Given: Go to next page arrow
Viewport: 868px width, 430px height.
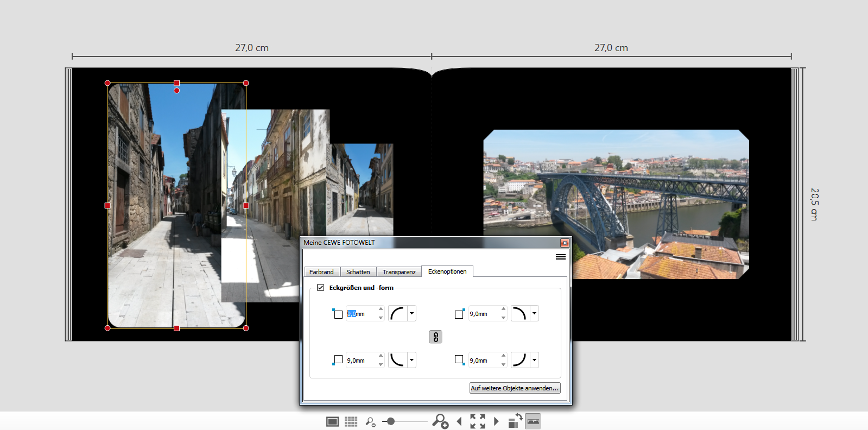Looking at the screenshot, I should pos(496,421).
